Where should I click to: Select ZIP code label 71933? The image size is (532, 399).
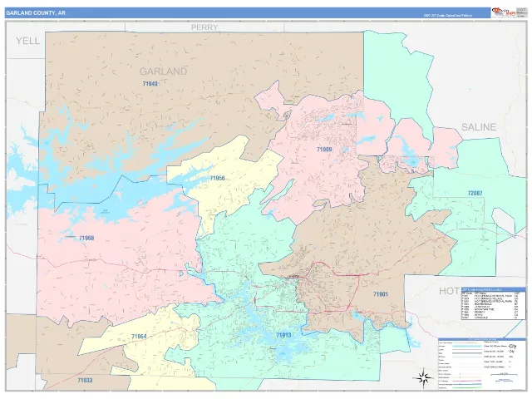(x=85, y=380)
